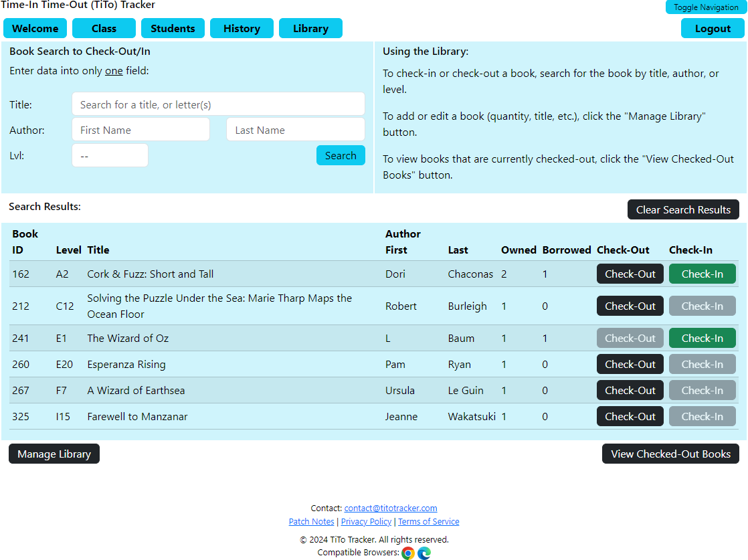
Task: Click the Chrome compatible browser icon
Action: pyautogui.click(x=408, y=553)
